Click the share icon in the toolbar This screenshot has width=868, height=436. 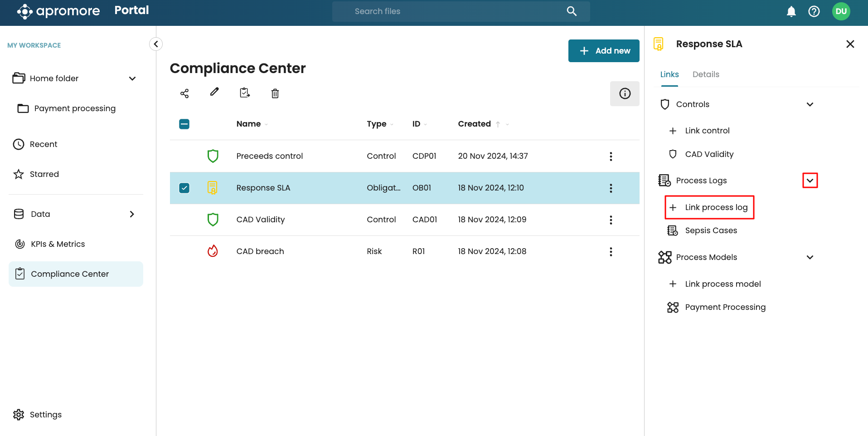pyautogui.click(x=184, y=93)
